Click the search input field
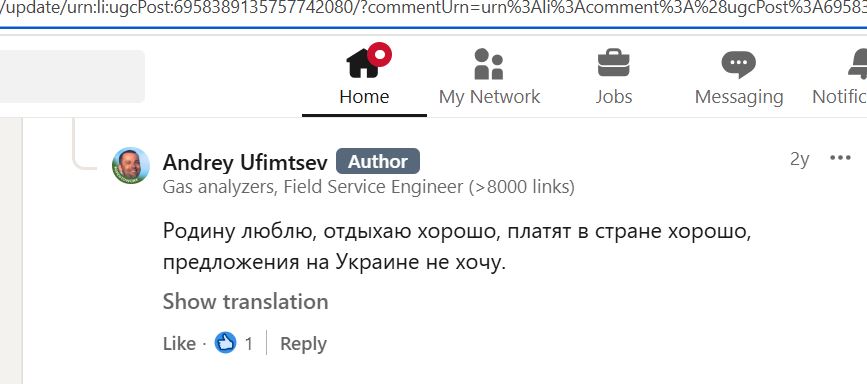The image size is (867, 384). tap(72, 76)
